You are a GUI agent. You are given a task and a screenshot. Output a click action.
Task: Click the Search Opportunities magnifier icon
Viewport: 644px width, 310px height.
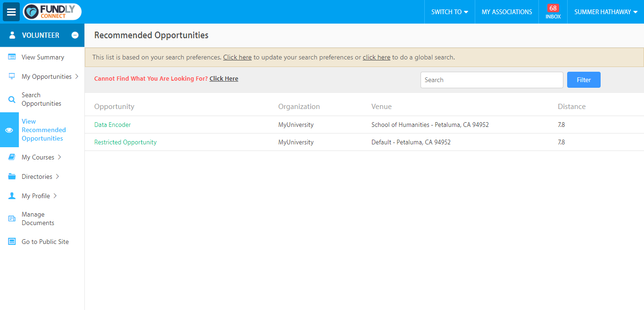click(x=12, y=100)
